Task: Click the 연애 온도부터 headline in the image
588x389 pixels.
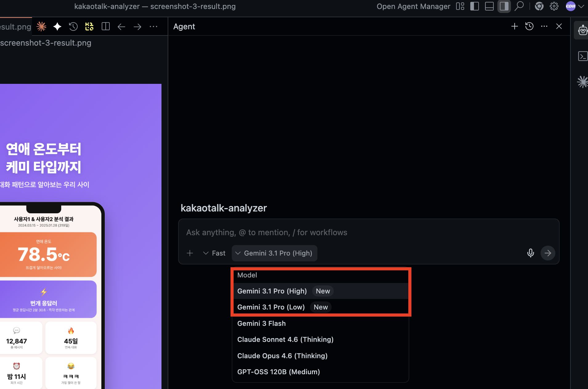Action: click(x=43, y=149)
